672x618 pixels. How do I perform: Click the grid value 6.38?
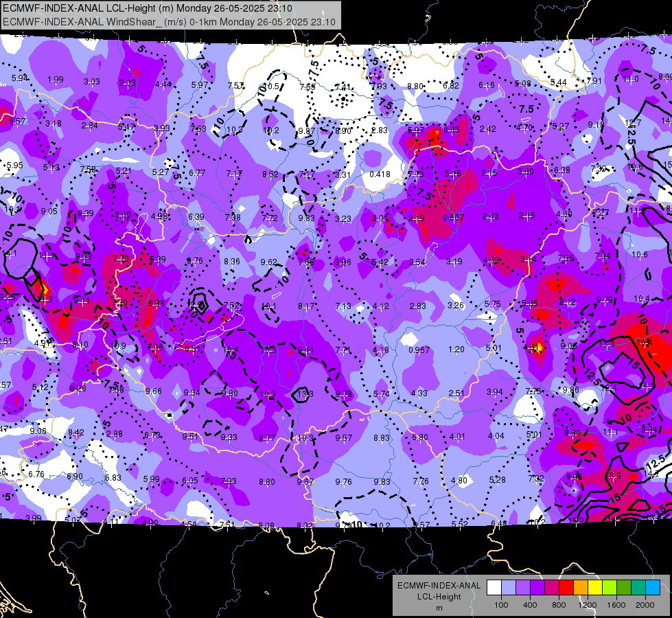[x=562, y=170]
